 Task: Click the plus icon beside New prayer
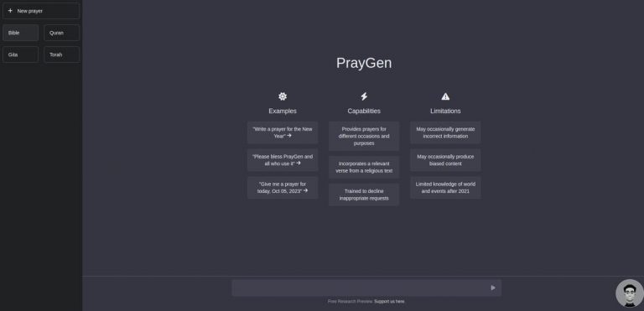pyautogui.click(x=10, y=11)
